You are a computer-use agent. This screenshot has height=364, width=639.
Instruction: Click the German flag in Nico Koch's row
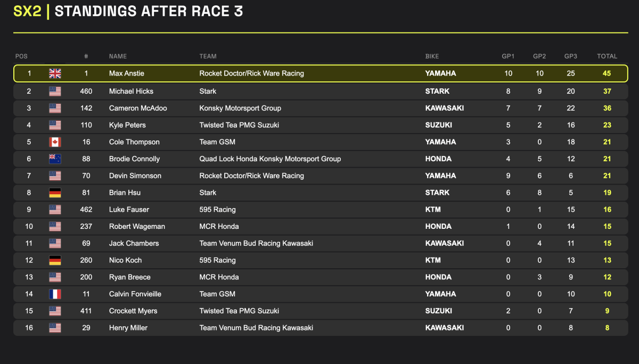tap(55, 260)
